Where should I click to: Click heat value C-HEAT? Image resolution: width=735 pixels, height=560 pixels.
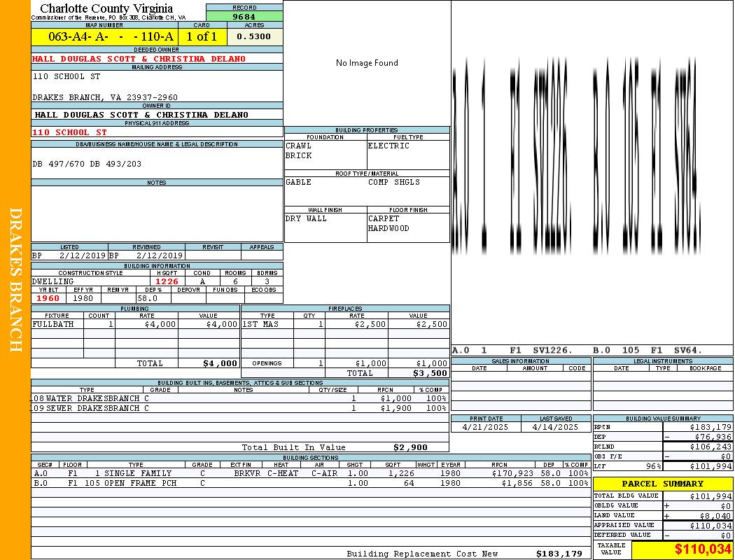point(283,474)
